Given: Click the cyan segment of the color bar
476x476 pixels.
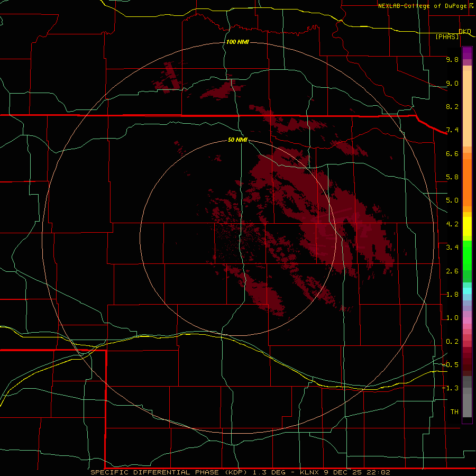Looking at the screenshot, I should [x=467, y=291].
